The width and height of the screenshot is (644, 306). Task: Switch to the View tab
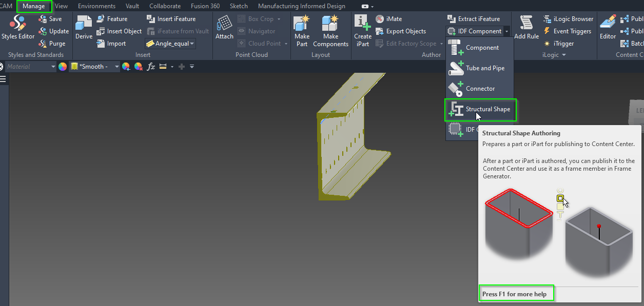(61, 6)
